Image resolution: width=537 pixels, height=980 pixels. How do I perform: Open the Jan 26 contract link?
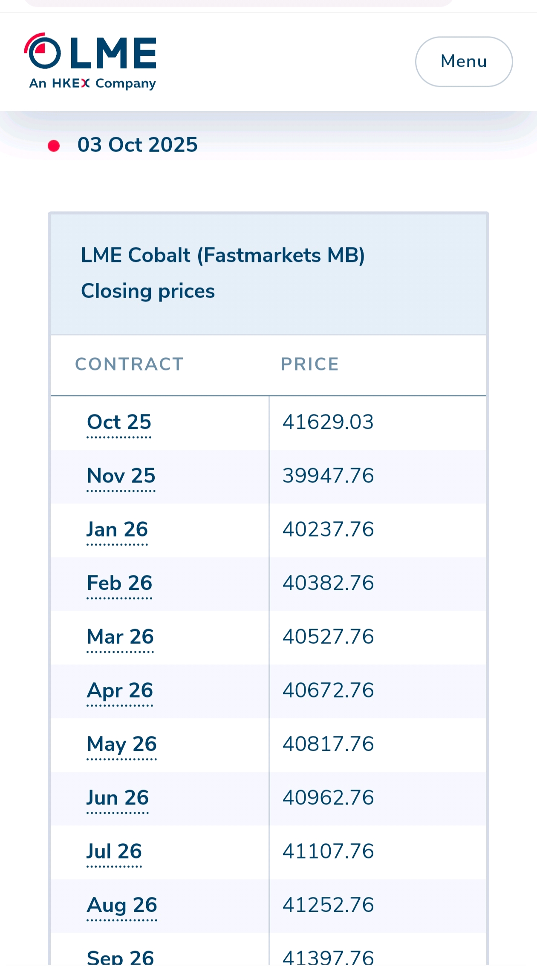coord(117,530)
